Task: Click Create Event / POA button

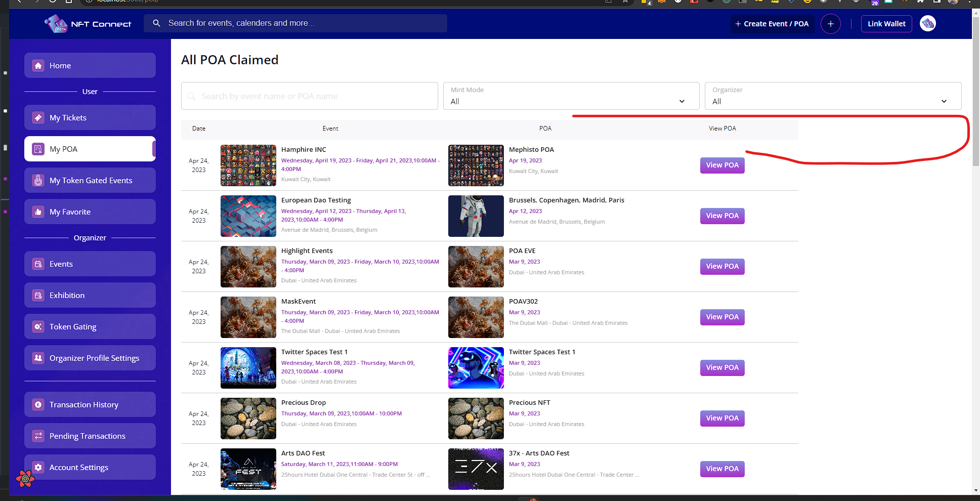Action: (x=772, y=24)
